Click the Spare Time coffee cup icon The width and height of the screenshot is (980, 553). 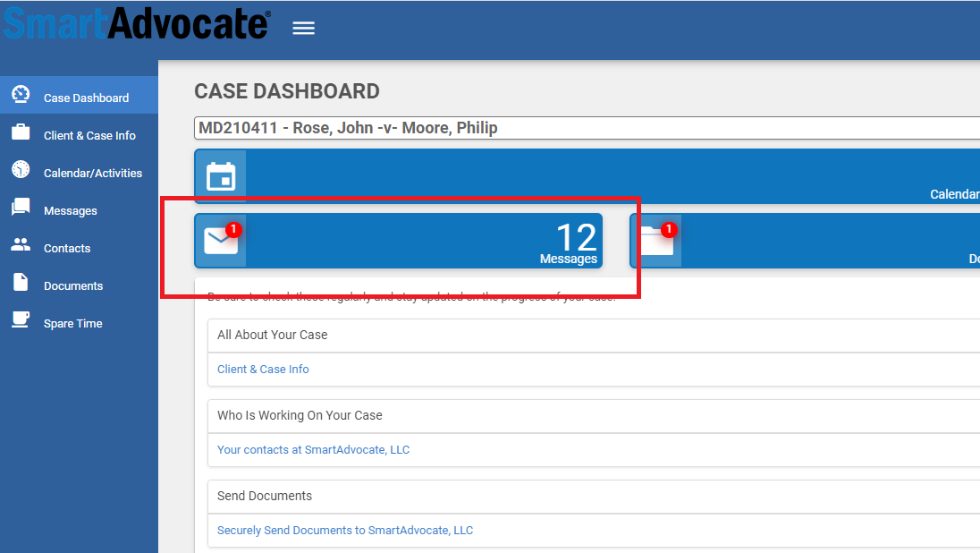click(21, 319)
